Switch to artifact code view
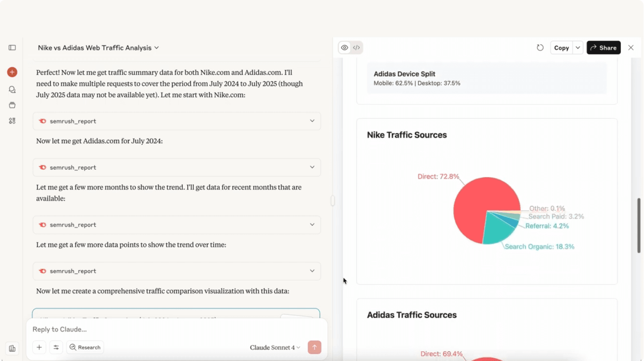Image resolution: width=644 pixels, height=361 pixels. click(x=356, y=47)
